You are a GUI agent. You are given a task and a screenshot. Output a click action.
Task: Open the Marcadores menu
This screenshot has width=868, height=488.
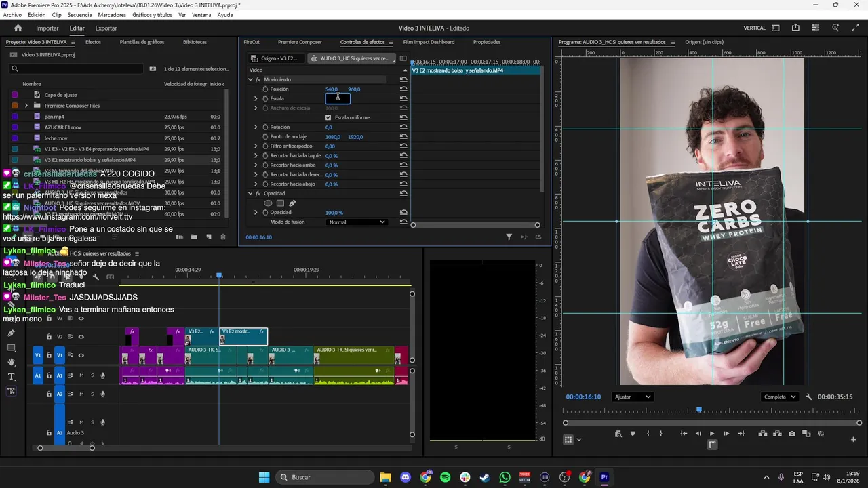(x=112, y=15)
